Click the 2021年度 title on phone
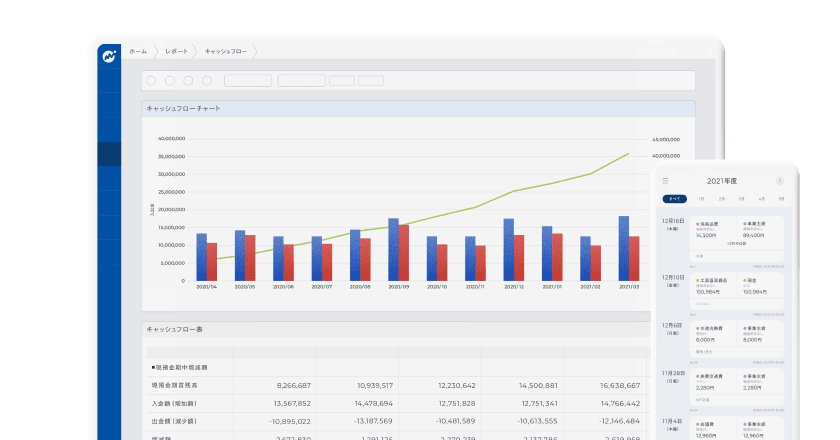 click(x=722, y=181)
